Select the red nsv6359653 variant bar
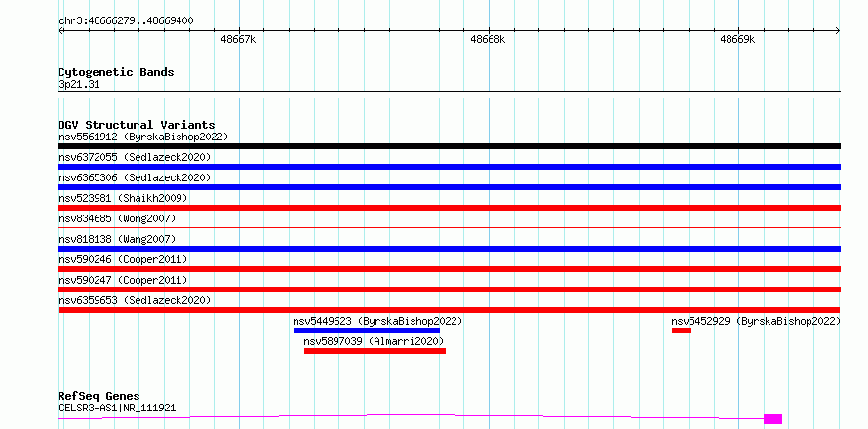Viewport: 868px width, 429px height. tap(449, 310)
